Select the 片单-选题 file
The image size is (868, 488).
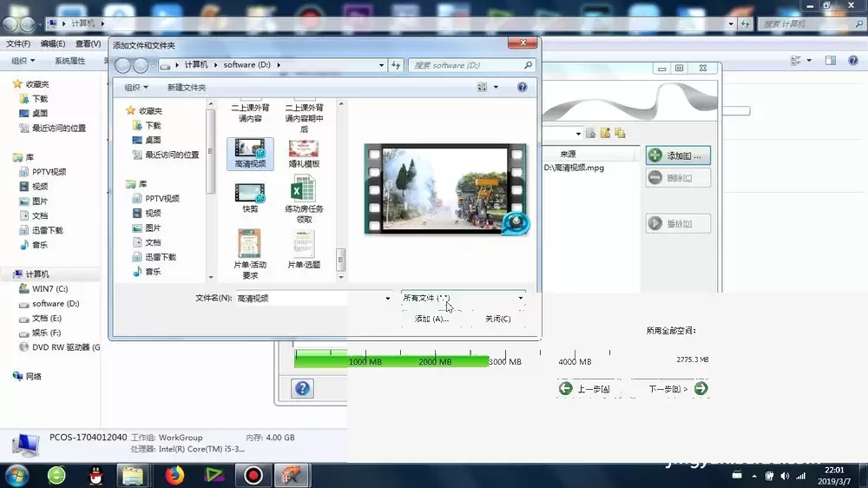point(304,248)
